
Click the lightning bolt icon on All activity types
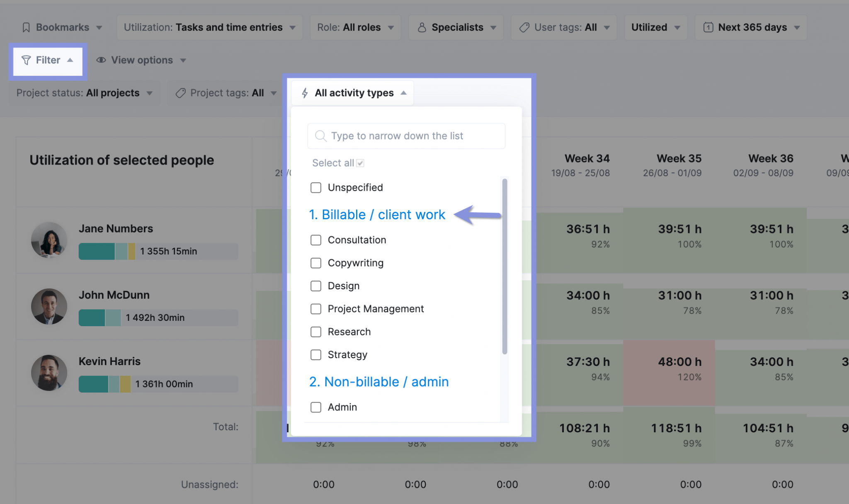click(305, 92)
